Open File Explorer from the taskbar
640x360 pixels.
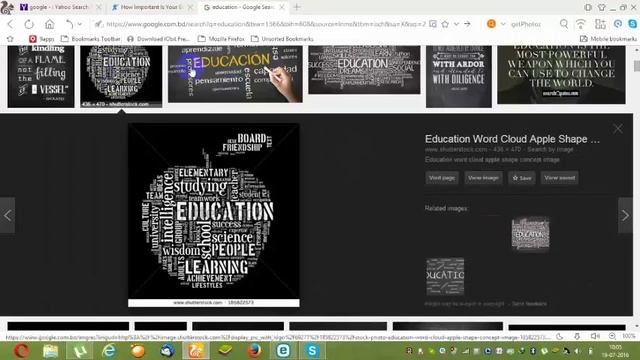(x=51, y=351)
